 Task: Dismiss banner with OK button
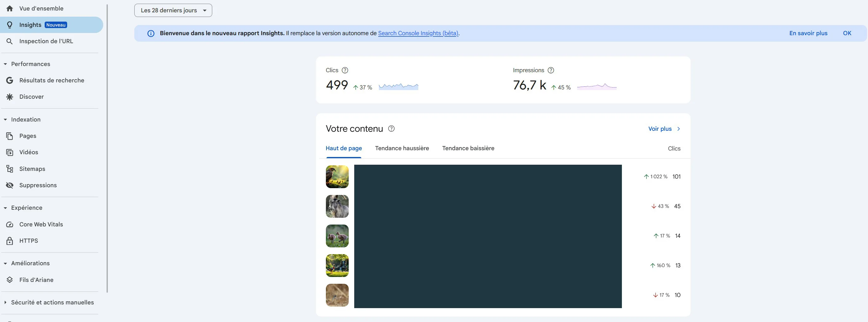(847, 33)
